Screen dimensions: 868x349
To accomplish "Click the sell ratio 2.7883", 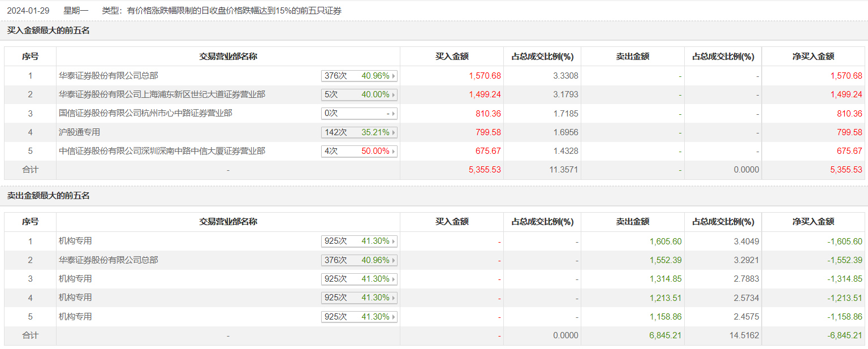I will coord(746,279).
